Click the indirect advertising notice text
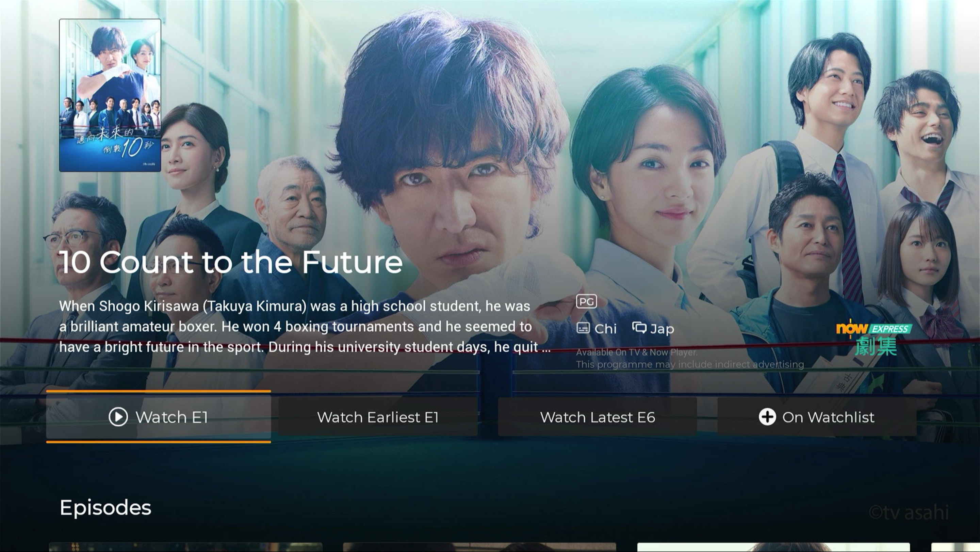This screenshot has width=980, height=552. [690, 364]
